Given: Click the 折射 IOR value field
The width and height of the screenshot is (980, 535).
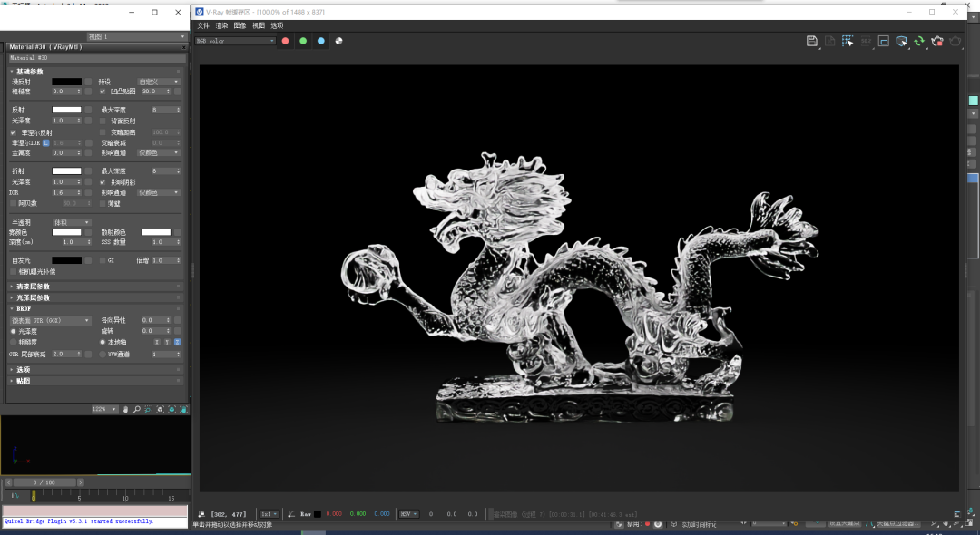Looking at the screenshot, I should 65,192.
